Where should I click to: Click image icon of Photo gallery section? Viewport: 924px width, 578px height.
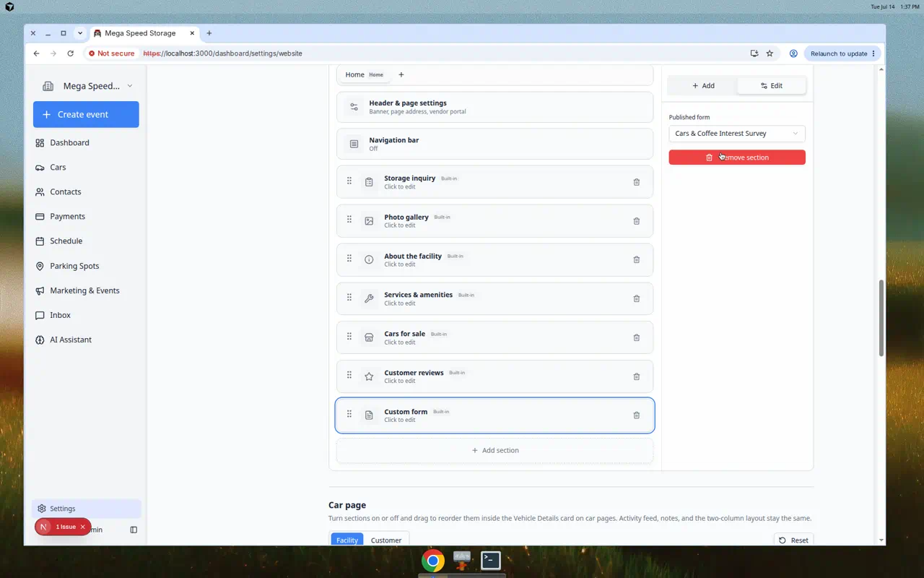(x=369, y=221)
